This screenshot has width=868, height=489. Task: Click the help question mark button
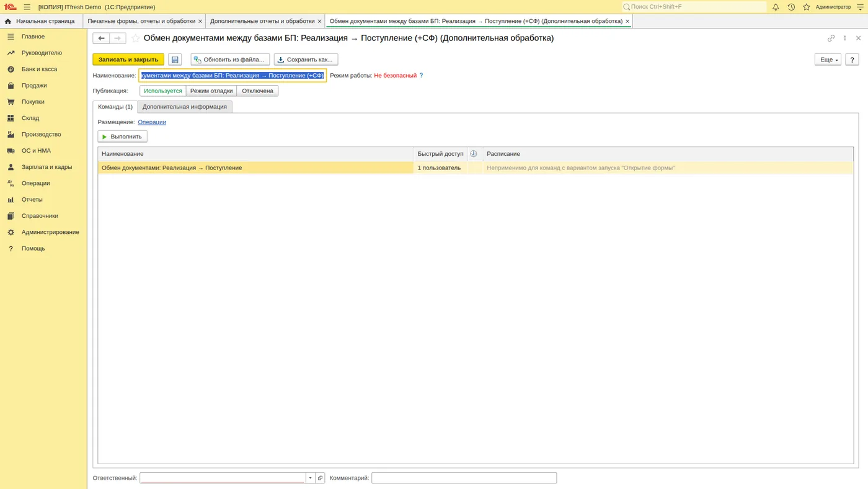852,60
